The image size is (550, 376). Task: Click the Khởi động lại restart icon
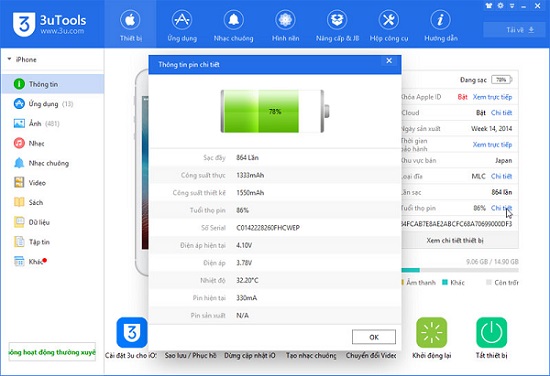click(431, 333)
